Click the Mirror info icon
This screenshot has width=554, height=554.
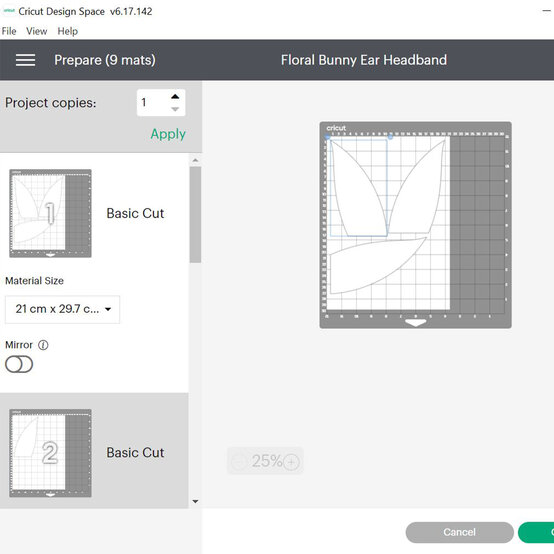(43, 345)
